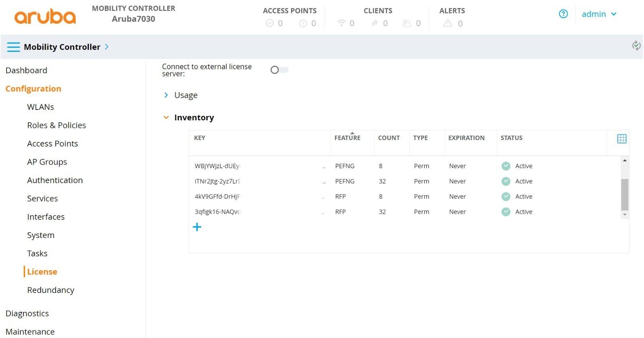Expand the Mobility Controller breadcrumb chevron

click(107, 47)
